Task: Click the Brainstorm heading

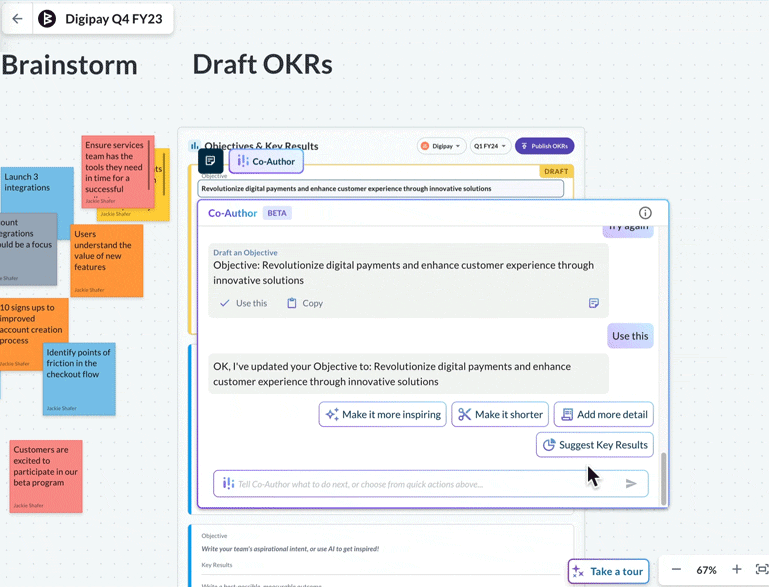Action: (69, 65)
